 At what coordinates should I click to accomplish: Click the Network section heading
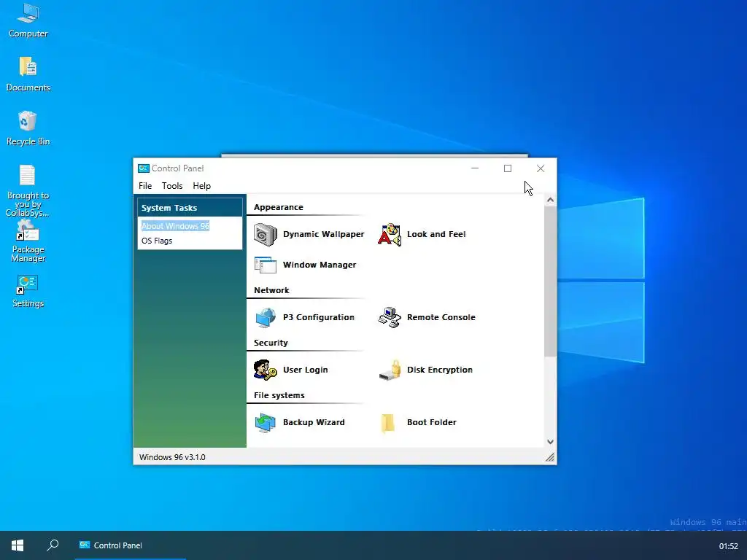pyautogui.click(x=271, y=290)
